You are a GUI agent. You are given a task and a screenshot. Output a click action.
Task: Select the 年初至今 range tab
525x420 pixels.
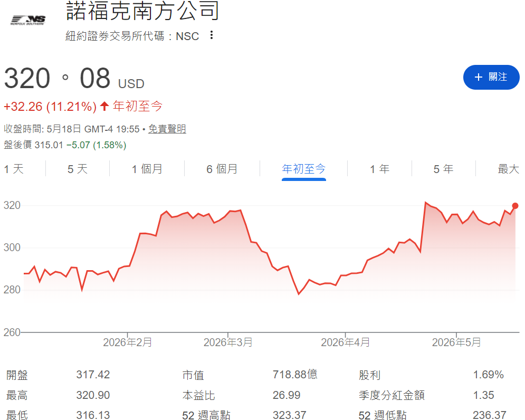pos(304,169)
